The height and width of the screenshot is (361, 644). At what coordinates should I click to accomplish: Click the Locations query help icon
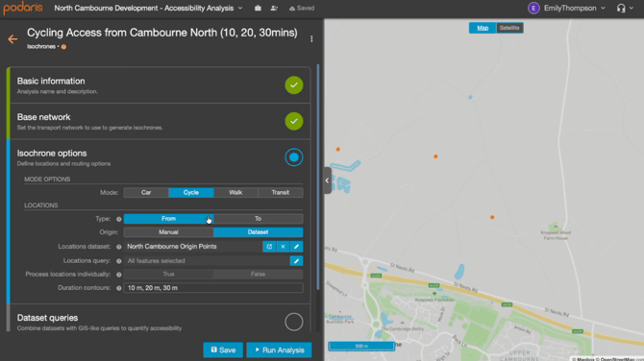118,261
